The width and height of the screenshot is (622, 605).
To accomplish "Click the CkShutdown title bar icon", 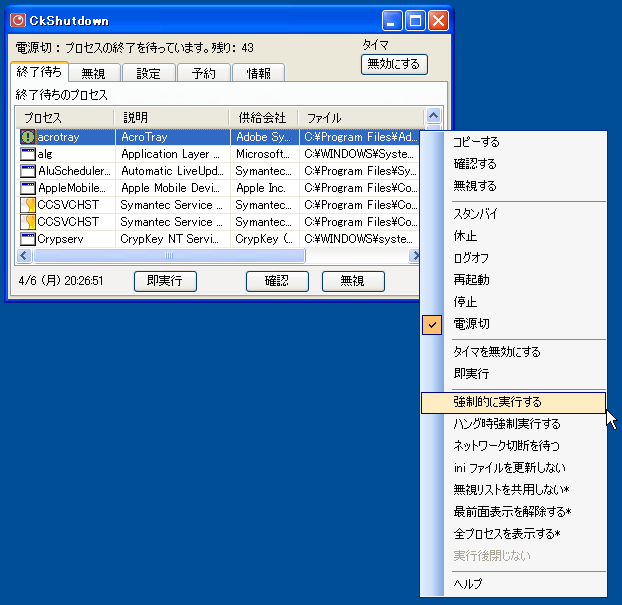I will click(x=18, y=20).
